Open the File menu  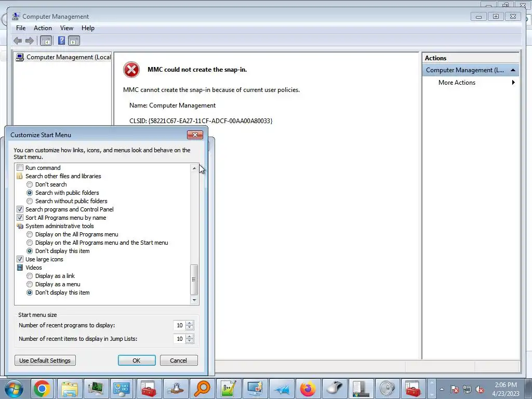tap(21, 28)
